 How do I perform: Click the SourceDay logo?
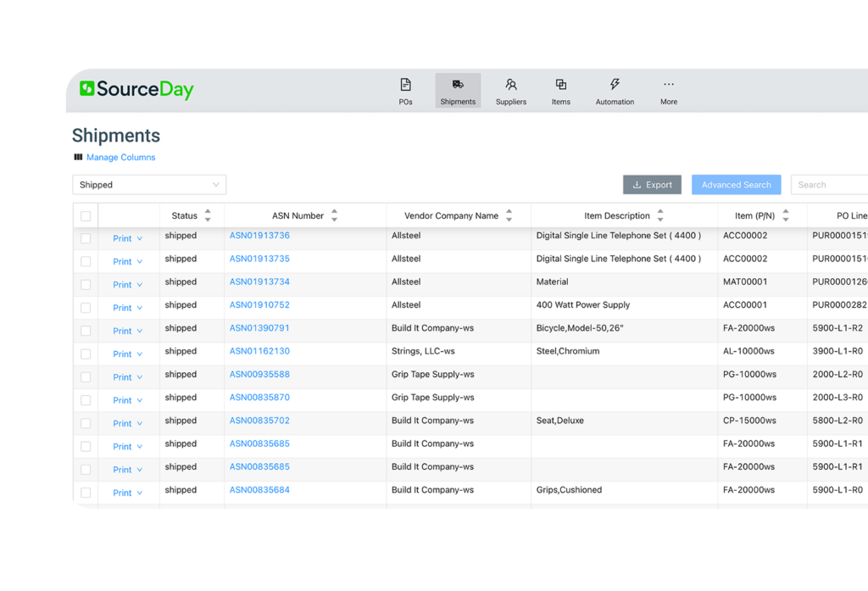[136, 90]
